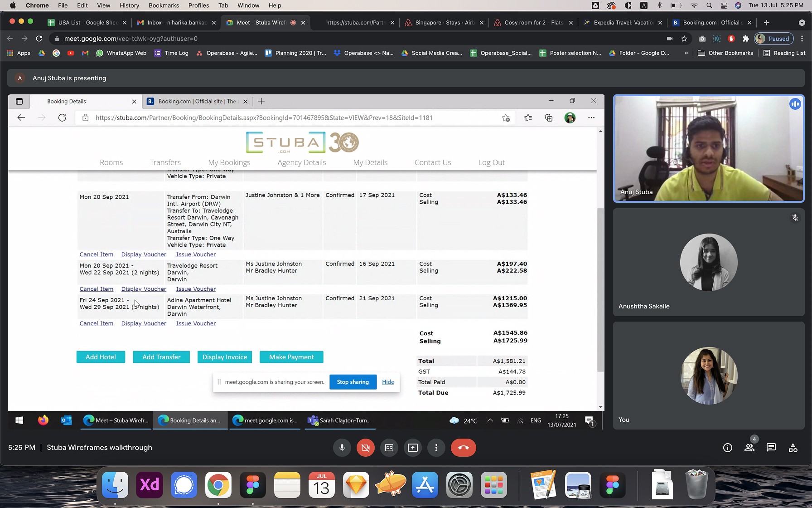Open Apps shortcut in bookmarks bar

19,53
